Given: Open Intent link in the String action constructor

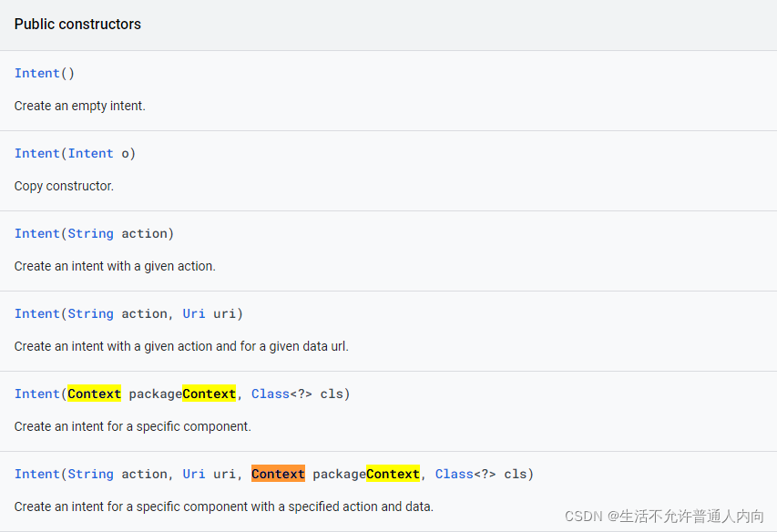Looking at the screenshot, I should [37, 234].
